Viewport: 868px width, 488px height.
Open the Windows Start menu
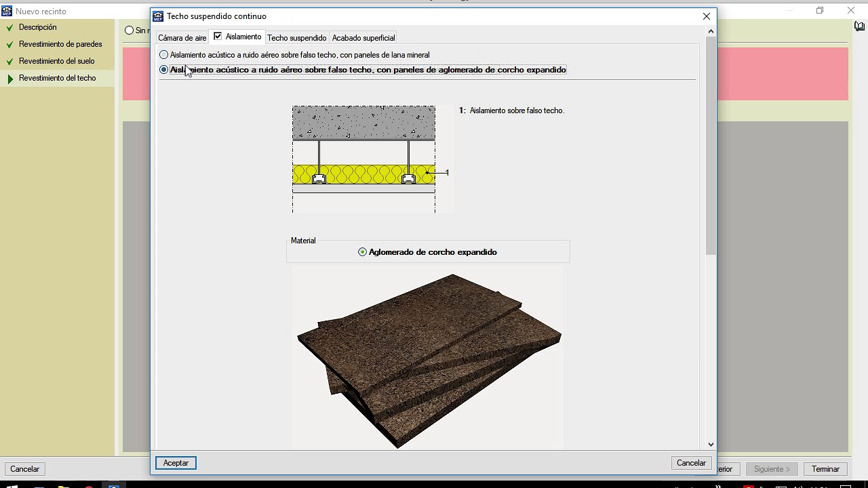click(x=12, y=486)
